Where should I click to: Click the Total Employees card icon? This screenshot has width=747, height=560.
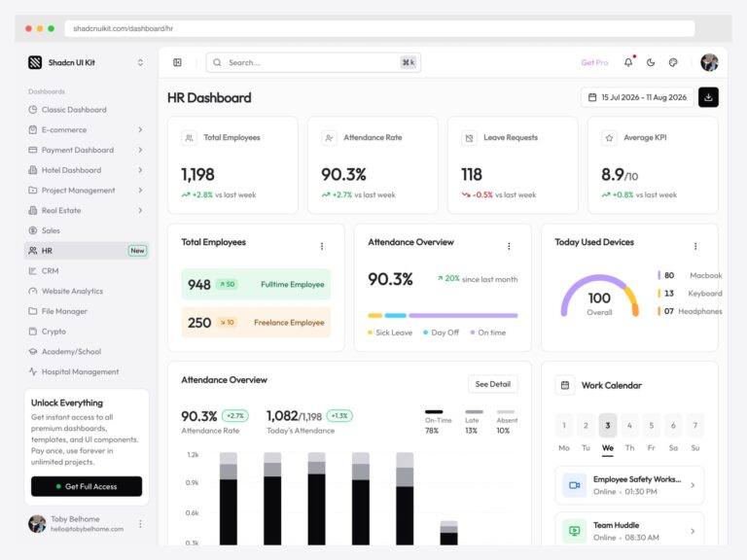(189, 138)
